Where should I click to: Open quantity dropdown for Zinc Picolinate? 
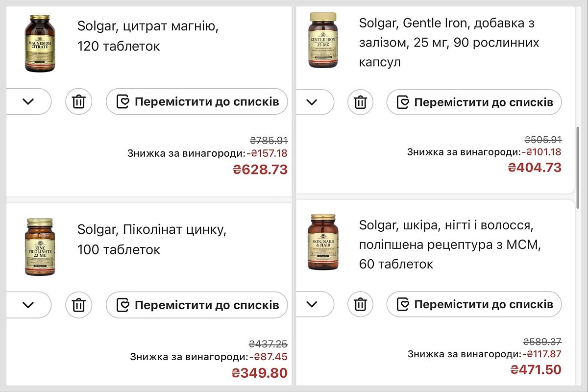(28, 305)
